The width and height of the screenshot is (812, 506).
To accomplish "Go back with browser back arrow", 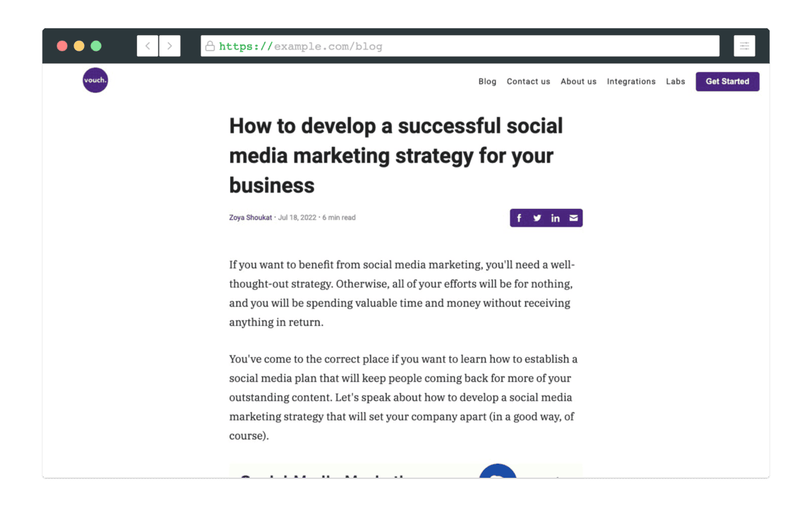I will tap(148, 46).
